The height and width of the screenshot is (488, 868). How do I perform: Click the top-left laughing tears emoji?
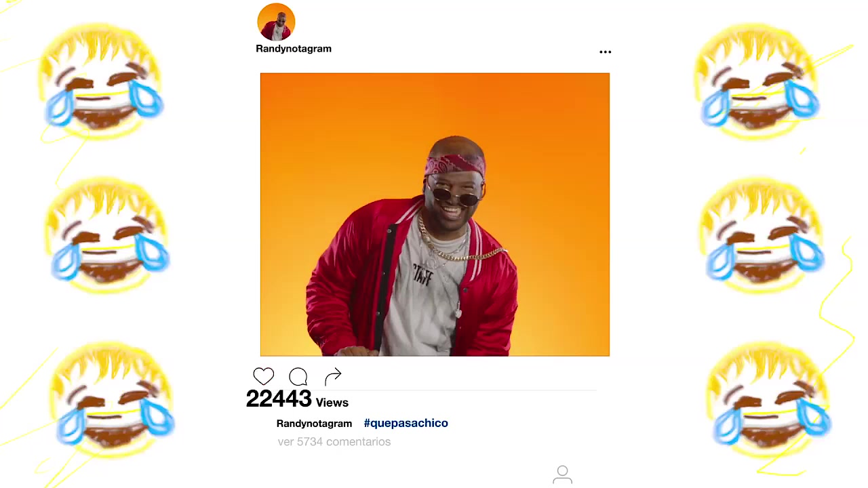tap(100, 81)
